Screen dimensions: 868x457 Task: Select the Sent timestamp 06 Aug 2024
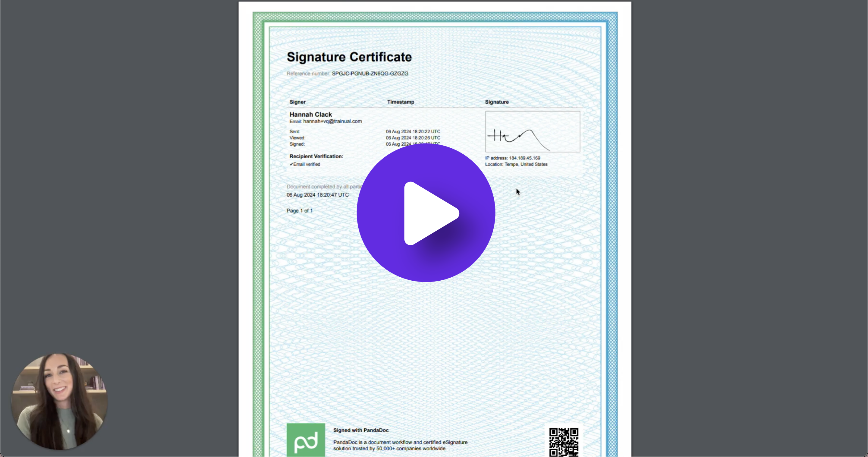(412, 131)
